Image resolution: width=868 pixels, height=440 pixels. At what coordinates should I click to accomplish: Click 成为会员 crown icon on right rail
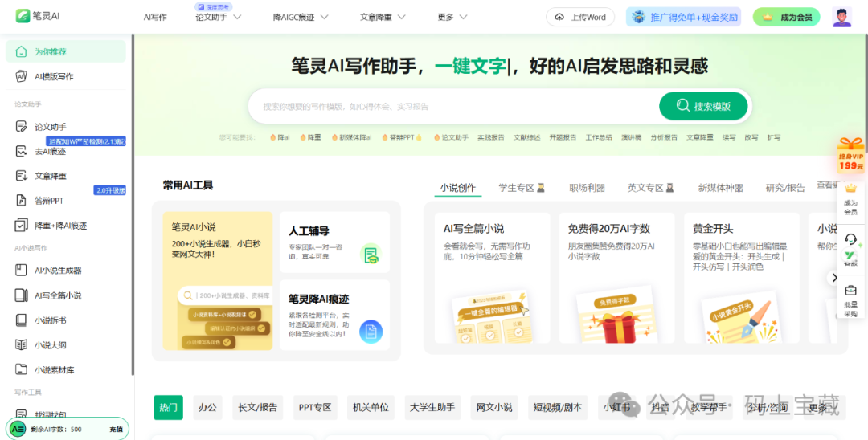click(x=850, y=189)
